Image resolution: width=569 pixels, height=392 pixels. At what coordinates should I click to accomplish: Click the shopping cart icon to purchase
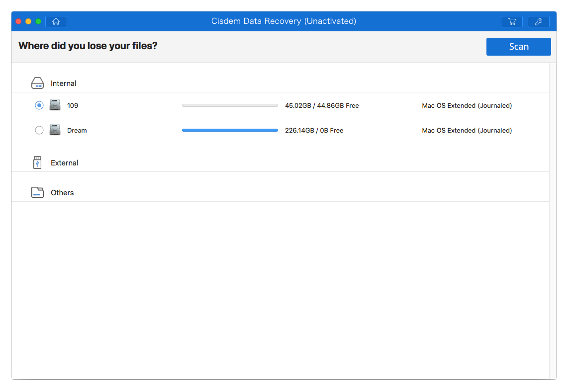click(511, 21)
